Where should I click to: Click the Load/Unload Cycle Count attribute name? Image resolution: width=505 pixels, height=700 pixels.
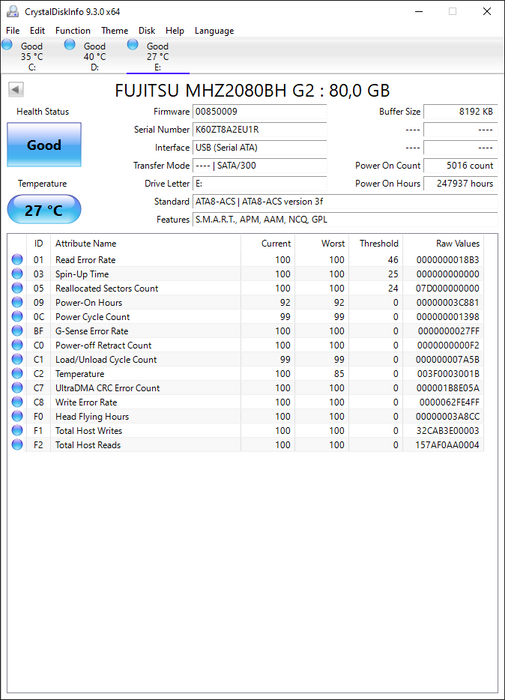(106, 359)
